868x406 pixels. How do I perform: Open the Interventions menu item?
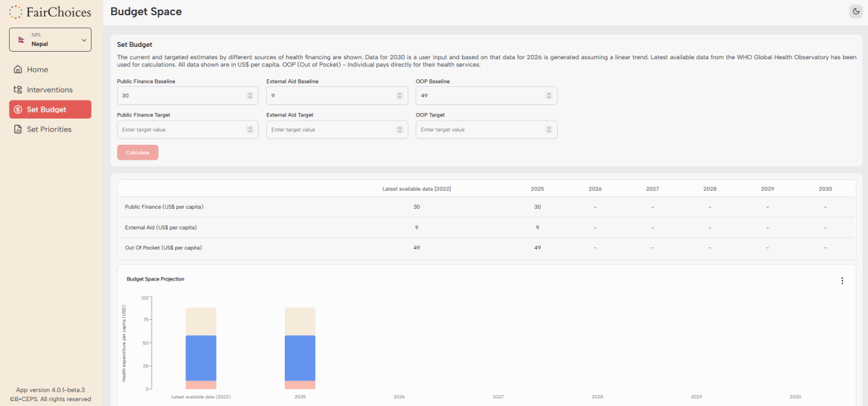50,90
